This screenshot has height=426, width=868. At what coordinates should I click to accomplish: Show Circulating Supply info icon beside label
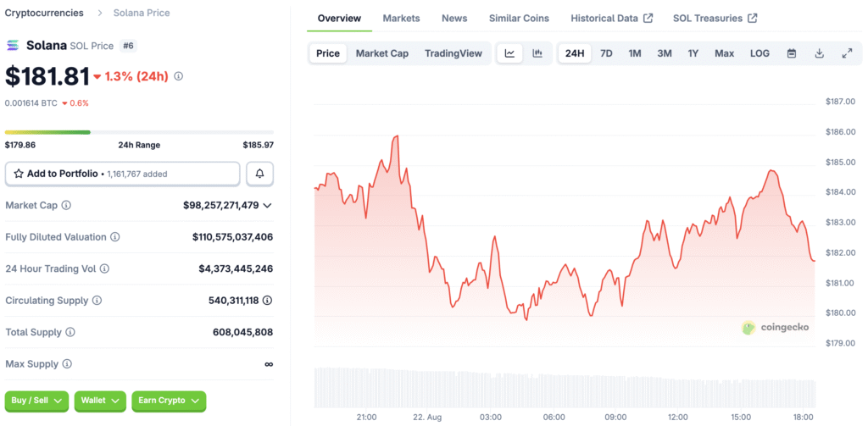(x=97, y=301)
